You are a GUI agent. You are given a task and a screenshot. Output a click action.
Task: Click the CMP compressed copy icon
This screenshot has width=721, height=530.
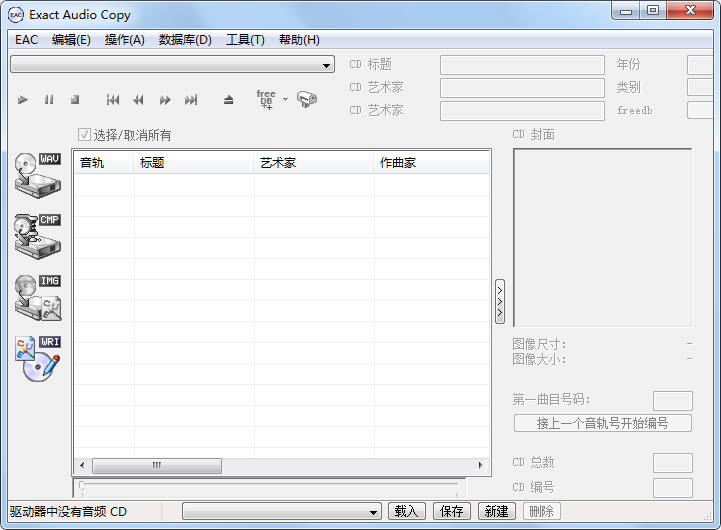[38, 237]
